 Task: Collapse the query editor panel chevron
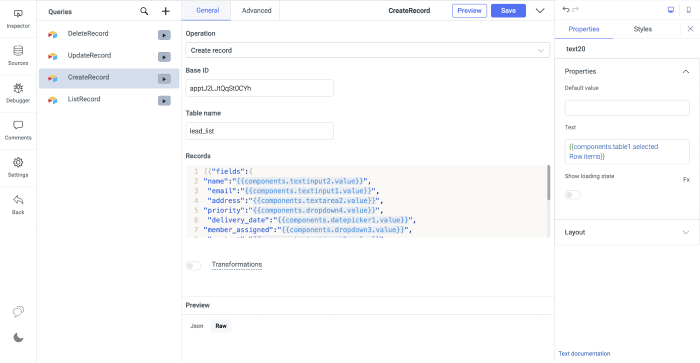540,11
